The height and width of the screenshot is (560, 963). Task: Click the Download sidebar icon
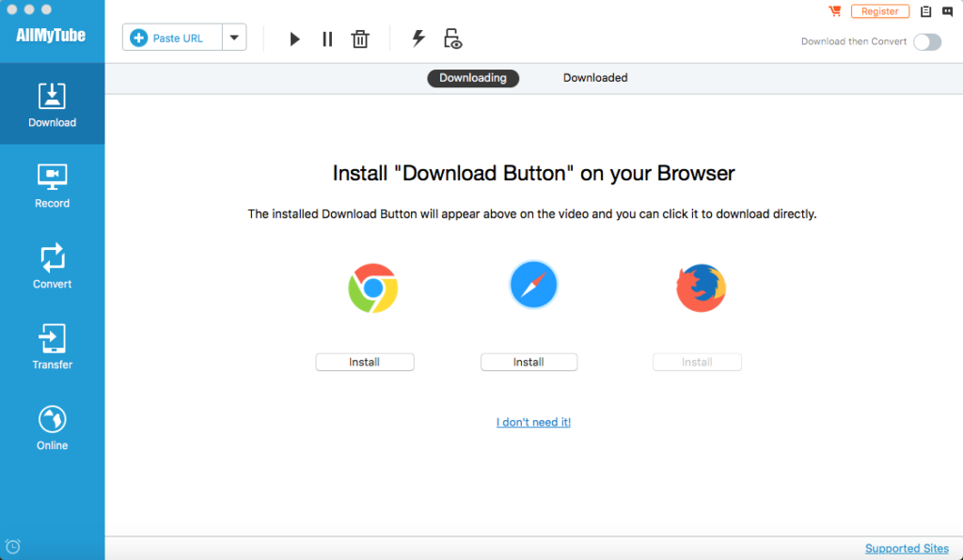[x=52, y=104]
